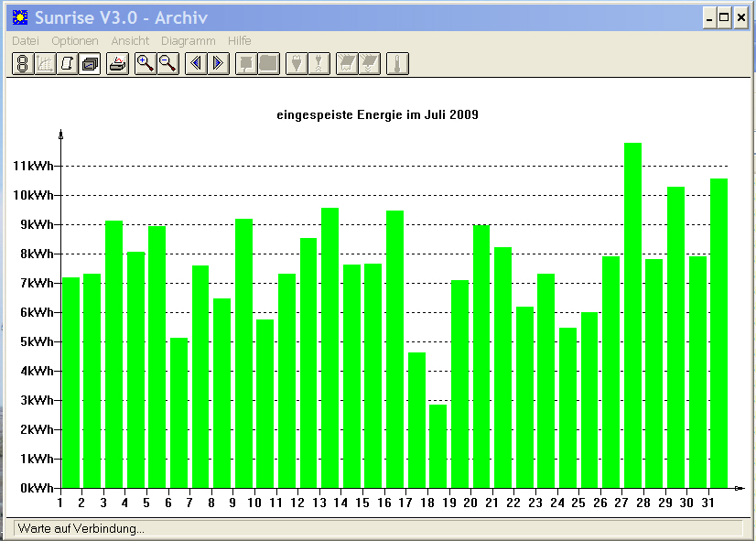Click the digital display '8' toolbar icon
Viewport: 756px width, 541px height.
tap(23, 64)
